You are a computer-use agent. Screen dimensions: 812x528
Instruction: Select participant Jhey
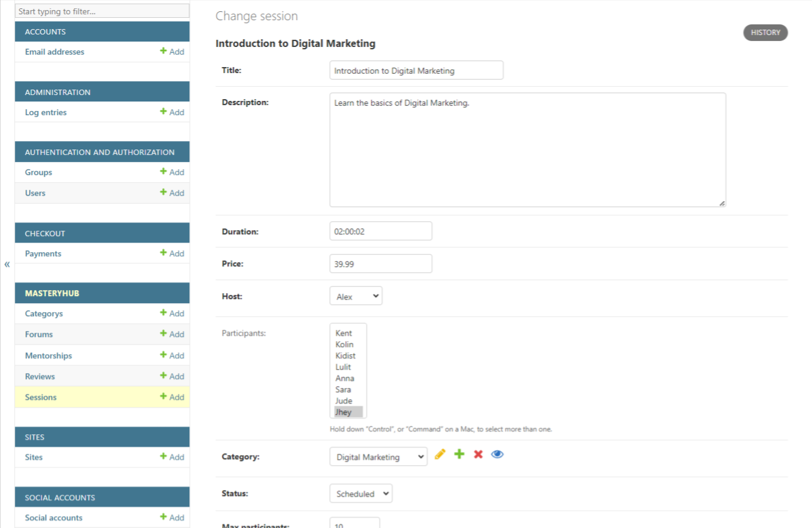click(348, 412)
